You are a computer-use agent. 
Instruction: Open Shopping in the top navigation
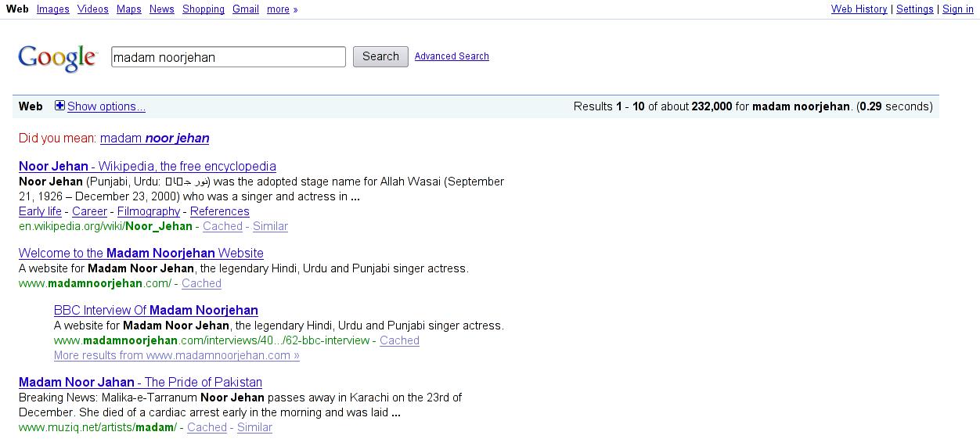[x=204, y=9]
